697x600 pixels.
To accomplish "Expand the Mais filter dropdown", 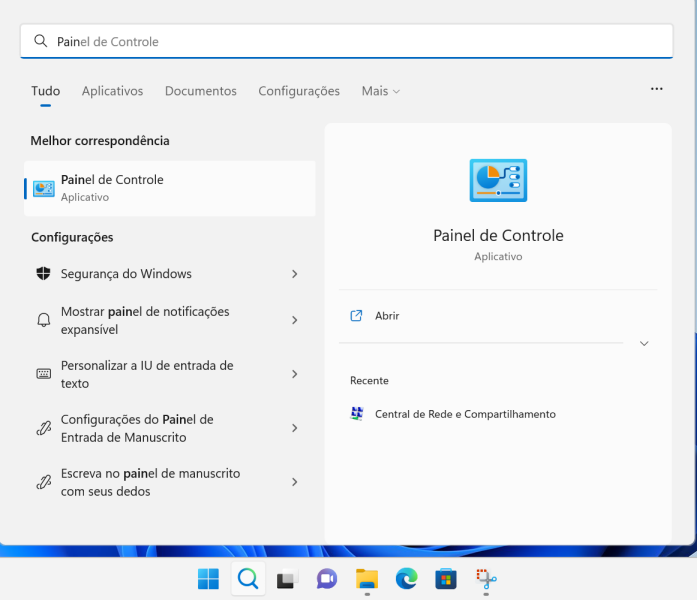I will click(x=380, y=91).
